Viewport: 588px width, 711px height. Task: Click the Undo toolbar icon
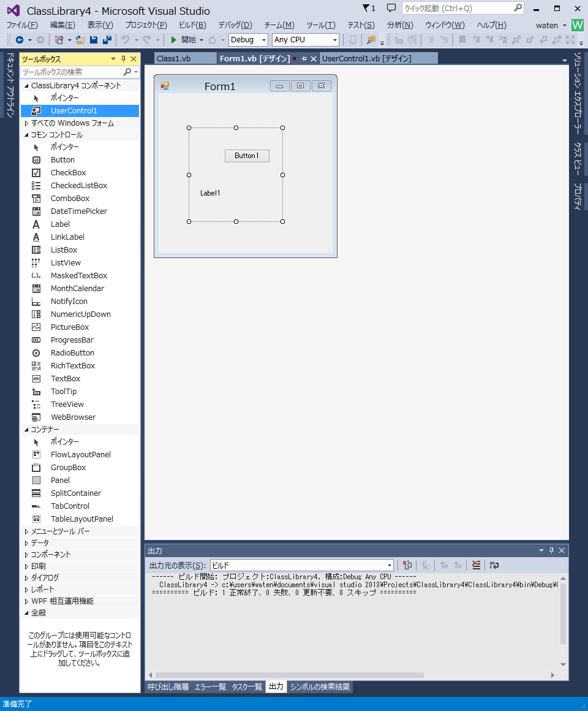coord(126,40)
